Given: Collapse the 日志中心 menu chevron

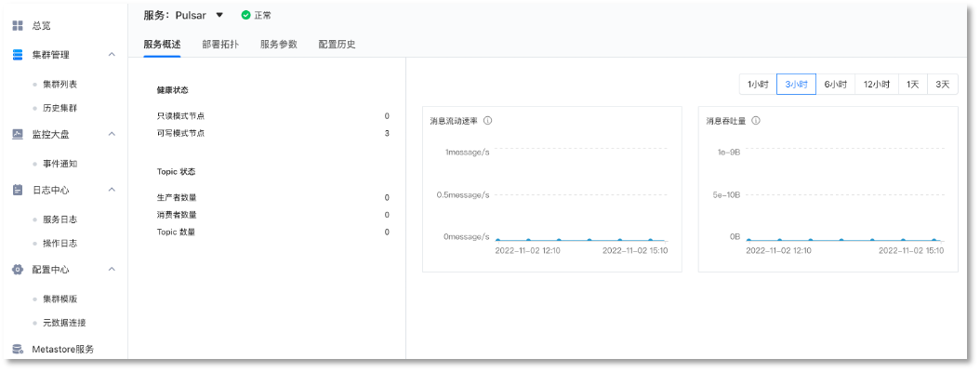Looking at the screenshot, I should (x=112, y=190).
